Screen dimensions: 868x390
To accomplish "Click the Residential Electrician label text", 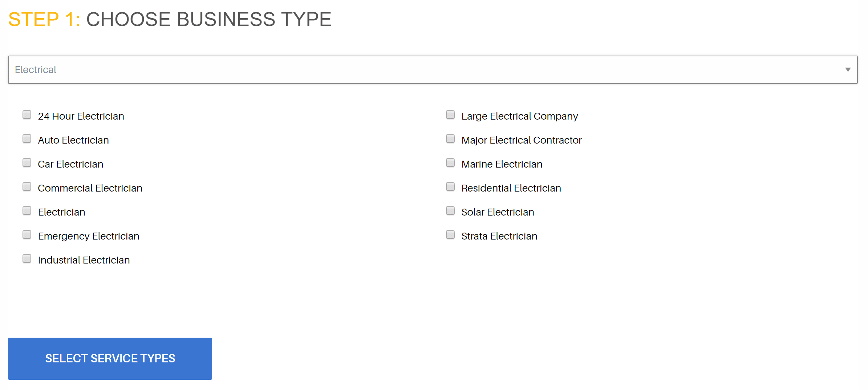I will click(511, 188).
